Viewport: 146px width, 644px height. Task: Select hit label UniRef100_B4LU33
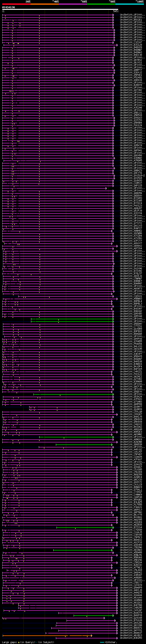131,347
